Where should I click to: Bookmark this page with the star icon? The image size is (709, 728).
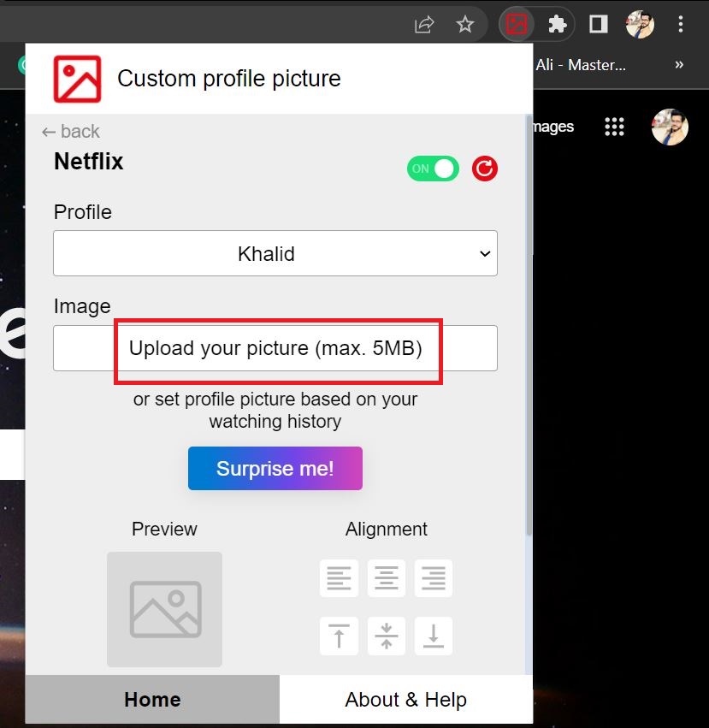click(464, 24)
